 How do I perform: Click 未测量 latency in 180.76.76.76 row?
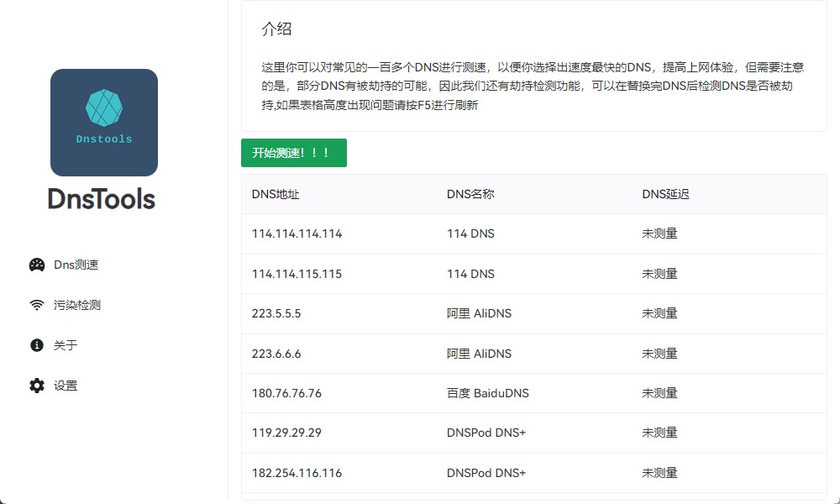(x=659, y=393)
